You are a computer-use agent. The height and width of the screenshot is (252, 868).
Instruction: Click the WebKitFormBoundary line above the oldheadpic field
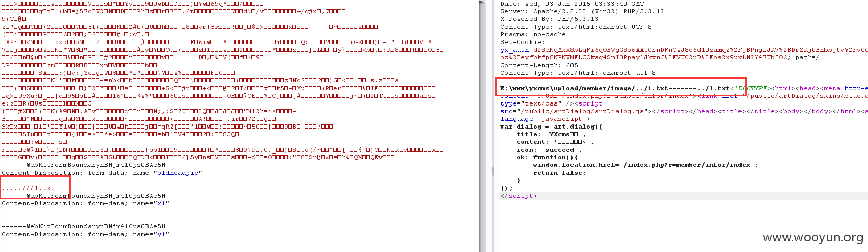83,165
